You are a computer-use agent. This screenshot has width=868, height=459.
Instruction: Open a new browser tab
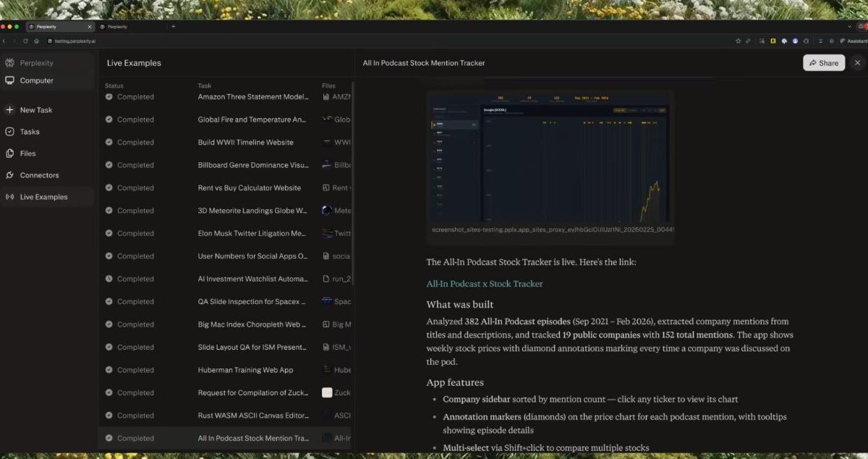tap(173, 26)
